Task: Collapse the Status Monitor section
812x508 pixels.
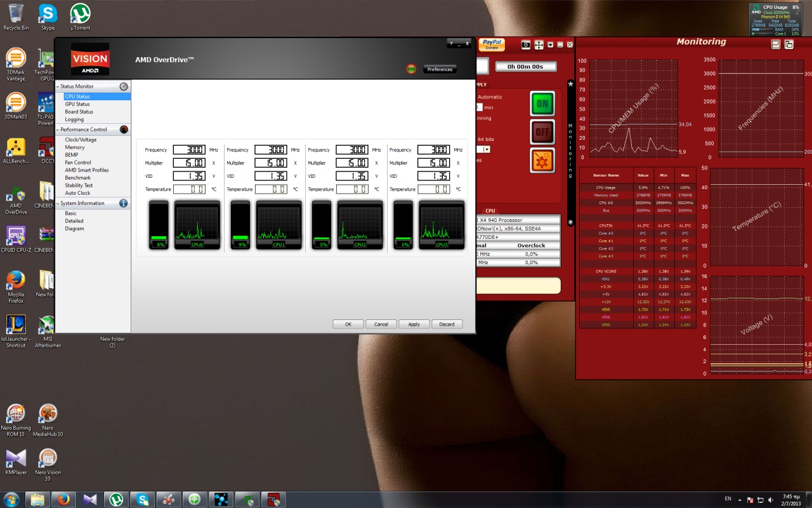Action: click(58, 86)
